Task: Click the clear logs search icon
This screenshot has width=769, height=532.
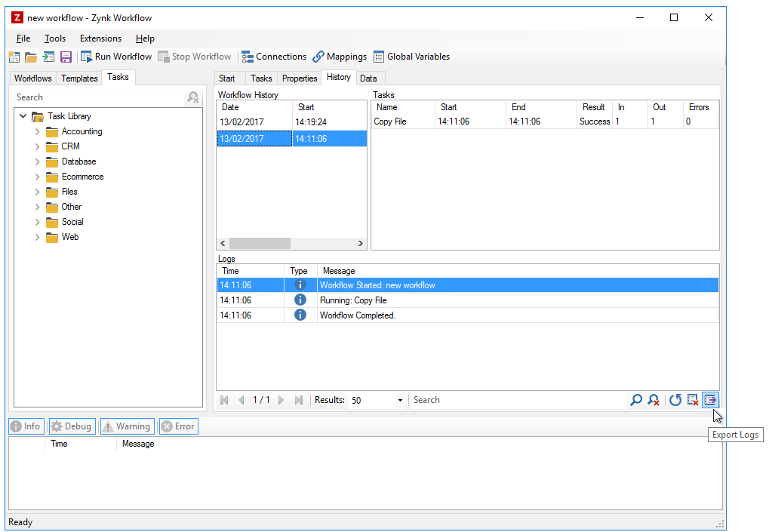Action: pyautogui.click(x=654, y=400)
